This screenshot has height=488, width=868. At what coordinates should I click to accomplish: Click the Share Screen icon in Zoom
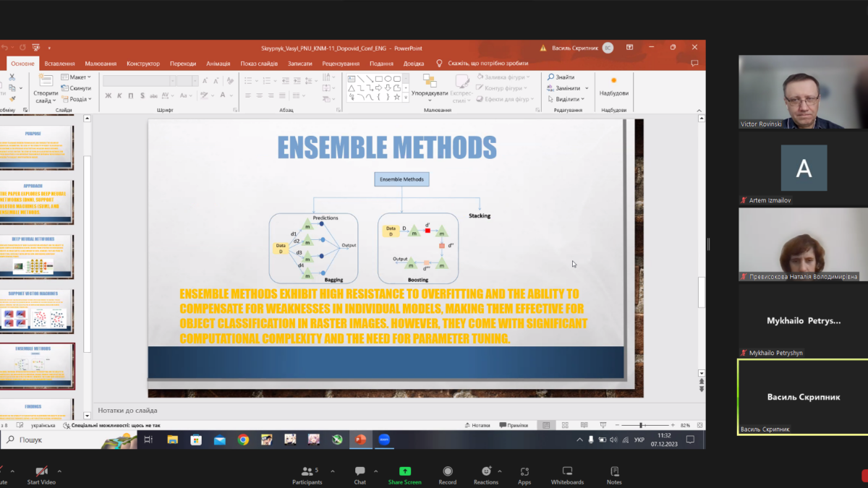[404, 471]
